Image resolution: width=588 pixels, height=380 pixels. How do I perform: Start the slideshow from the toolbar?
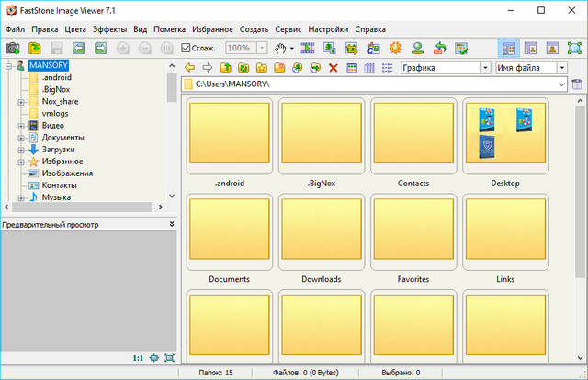click(310, 48)
